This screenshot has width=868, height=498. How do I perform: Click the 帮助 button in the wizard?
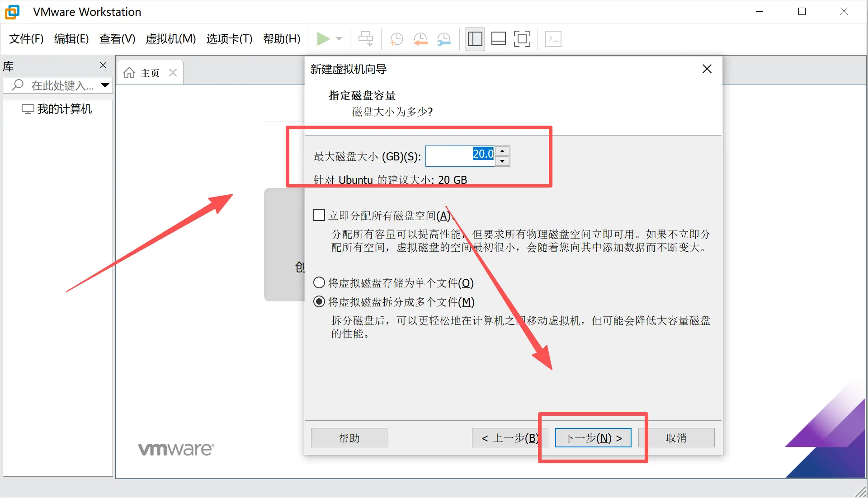tap(349, 437)
